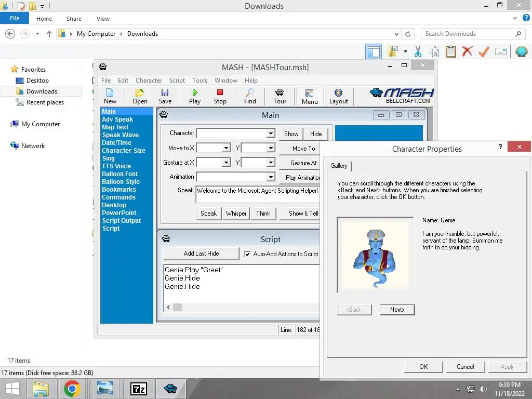532x399 pixels.
Task: Click the globe shell icon in Explorer
Action: tap(521, 51)
